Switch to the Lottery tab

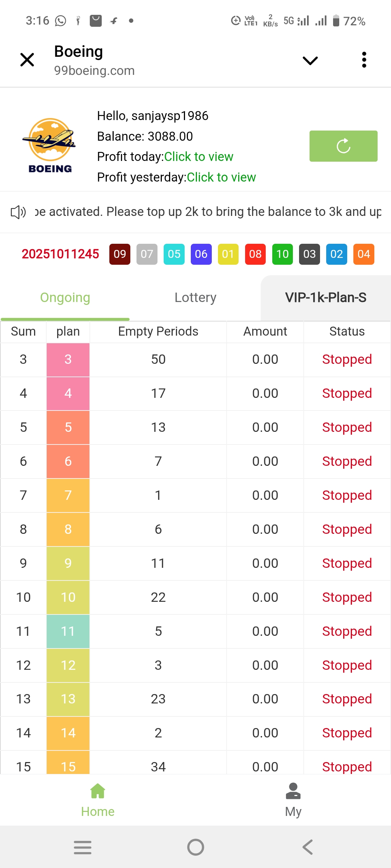195,298
